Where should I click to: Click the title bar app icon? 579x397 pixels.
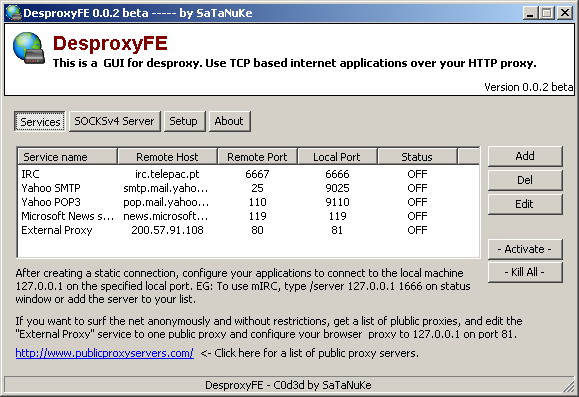coord(13,13)
